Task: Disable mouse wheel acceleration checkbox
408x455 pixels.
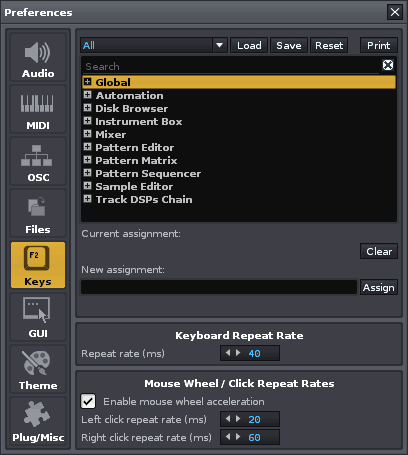Action: (88, 401)
